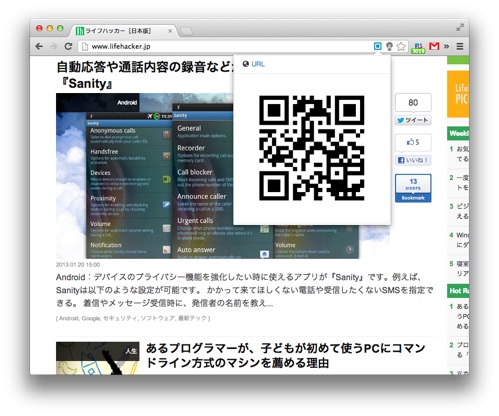The width and height of the screenshot is (499, 416).
Task: Click the www.lifehacker.jp address field
Action: [227, 46]
